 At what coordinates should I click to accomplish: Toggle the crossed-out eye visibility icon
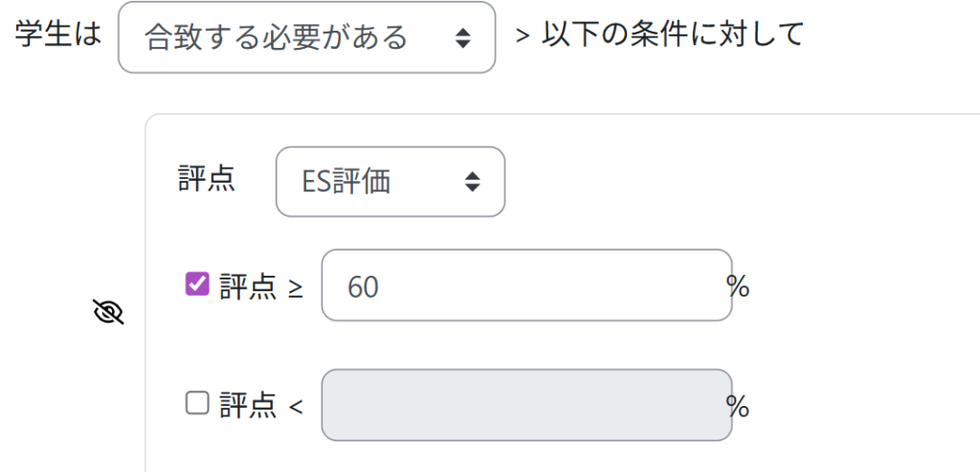[110, 312]
